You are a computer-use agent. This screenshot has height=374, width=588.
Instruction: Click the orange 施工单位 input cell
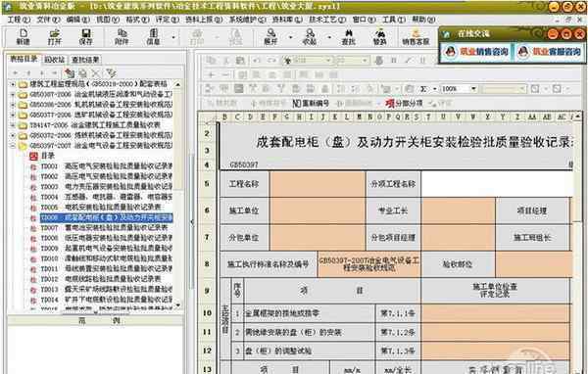point(318,210)
